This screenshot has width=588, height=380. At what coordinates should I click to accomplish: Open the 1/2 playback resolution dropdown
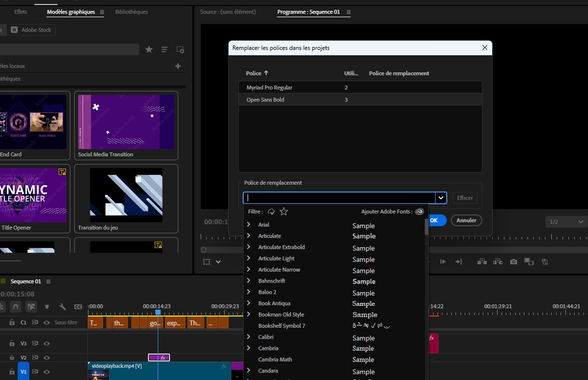click(x=566, y=222)
